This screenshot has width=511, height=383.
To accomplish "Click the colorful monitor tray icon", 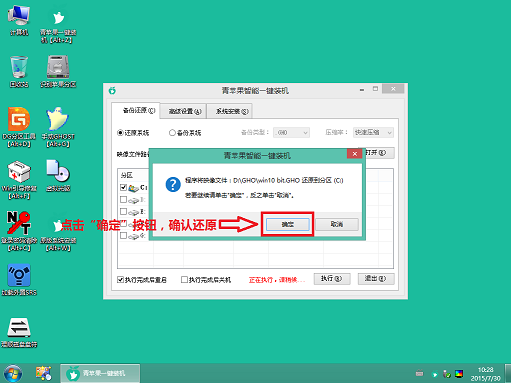I will tap(459, 374).
